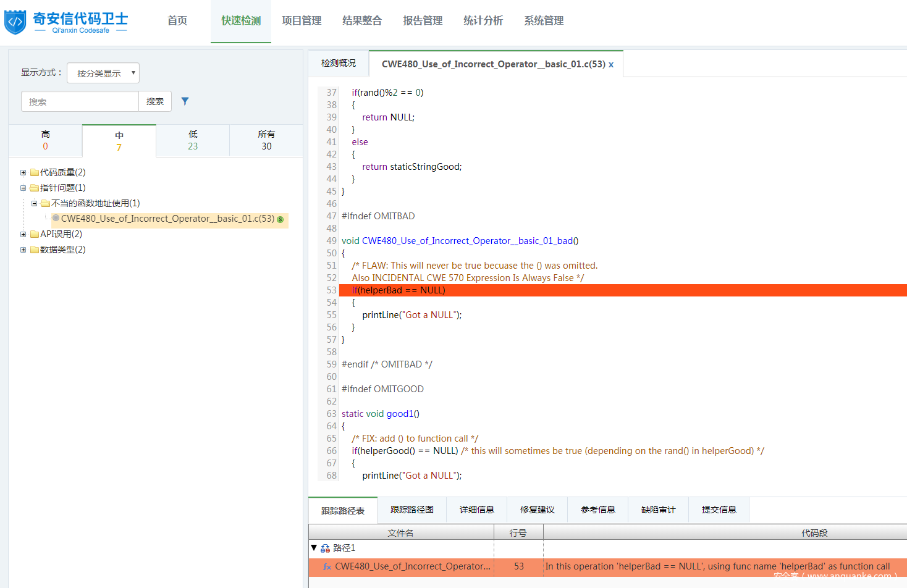Click green status badge after basic_01.c(53)

point(281,219)
